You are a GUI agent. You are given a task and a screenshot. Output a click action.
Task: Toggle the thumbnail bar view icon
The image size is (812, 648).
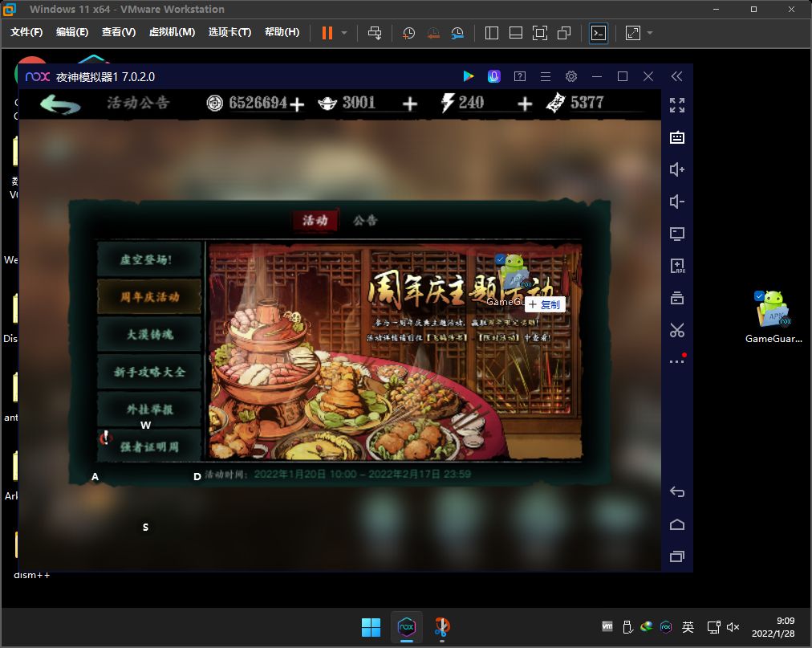(x=516, y=33)
